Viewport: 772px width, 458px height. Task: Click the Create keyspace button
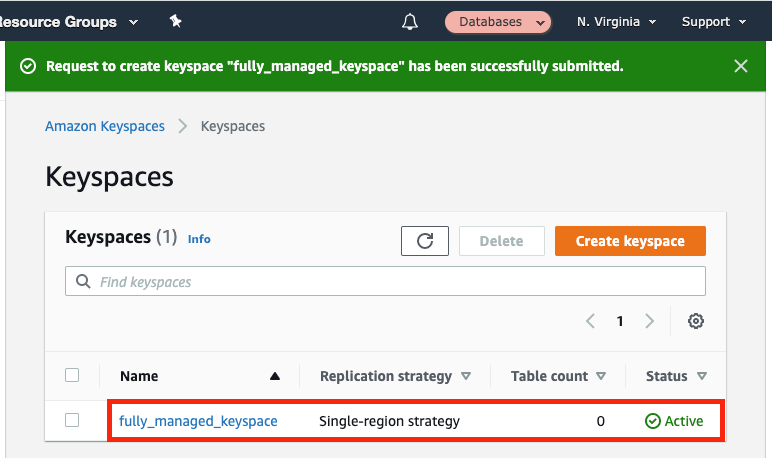(630, 241)
